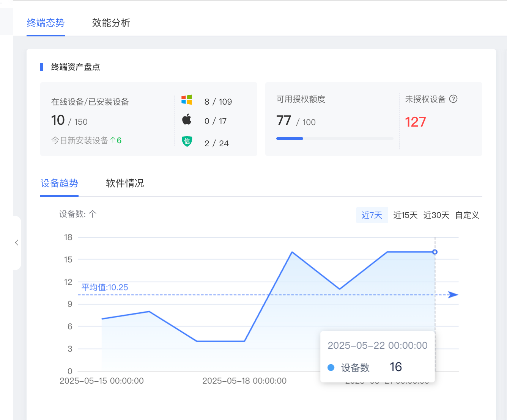Switch the chart to 近15天
The image size is (507, 420).
(x=405, y=215)
